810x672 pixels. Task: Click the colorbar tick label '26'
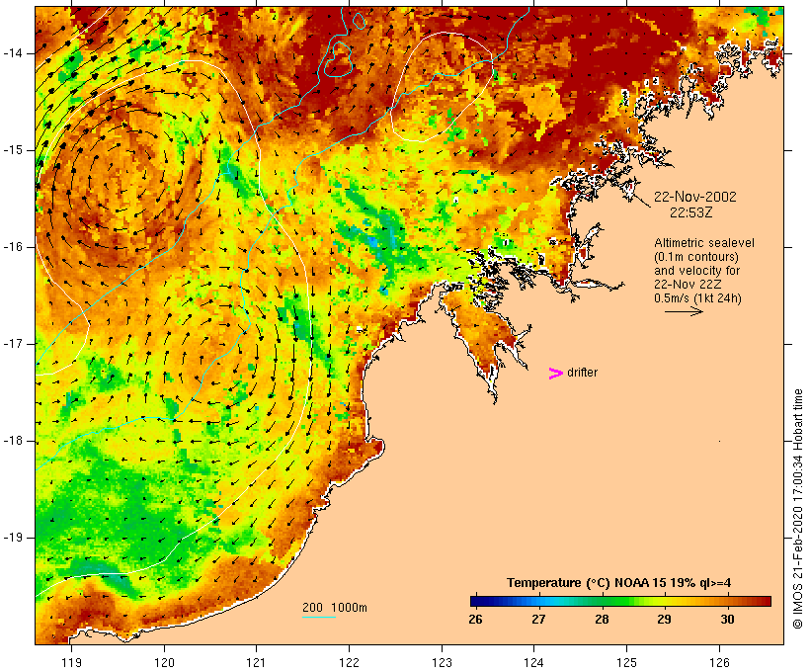click(x=475, y=619)
